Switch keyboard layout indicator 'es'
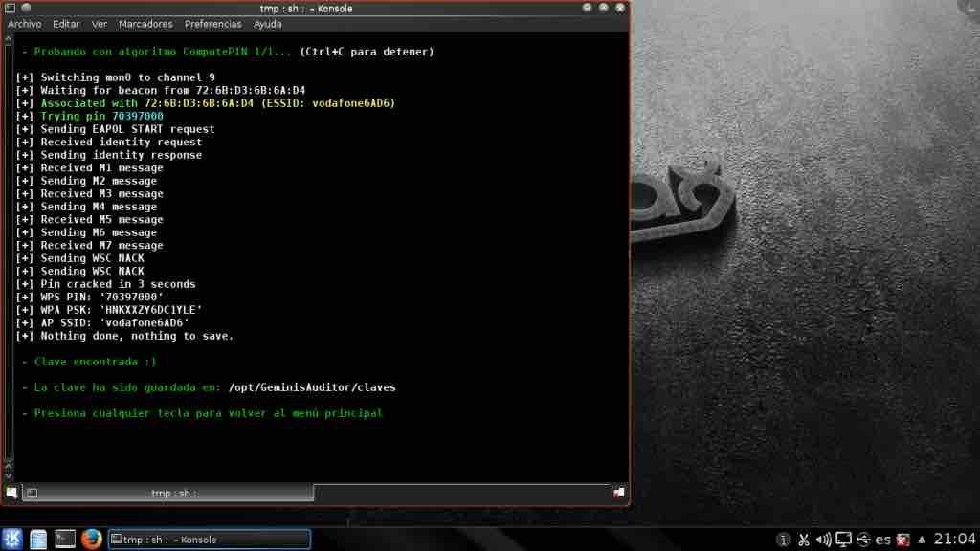The image size is (980, 551). [x=882, y=540]
